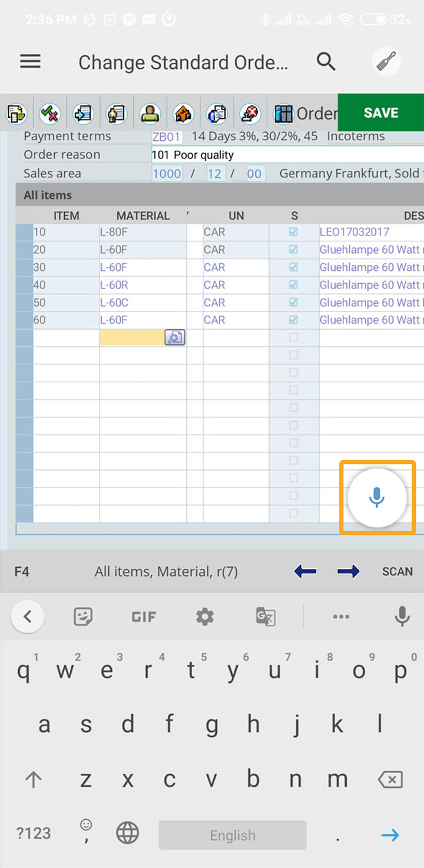The width and height of the screenshot is (424, 868).
Task: Tap the keyboard microphone icon
Action: pyautogui.click(x=402, y=617)
